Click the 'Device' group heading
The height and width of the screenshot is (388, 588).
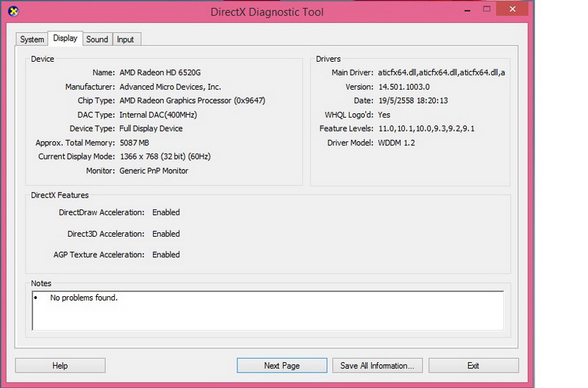(x=43, y=59)
